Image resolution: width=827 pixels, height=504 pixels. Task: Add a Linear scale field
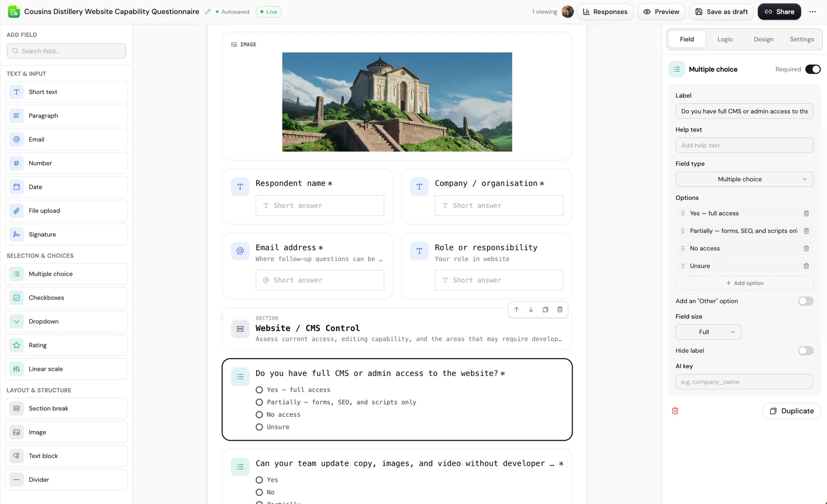point(67,369)
